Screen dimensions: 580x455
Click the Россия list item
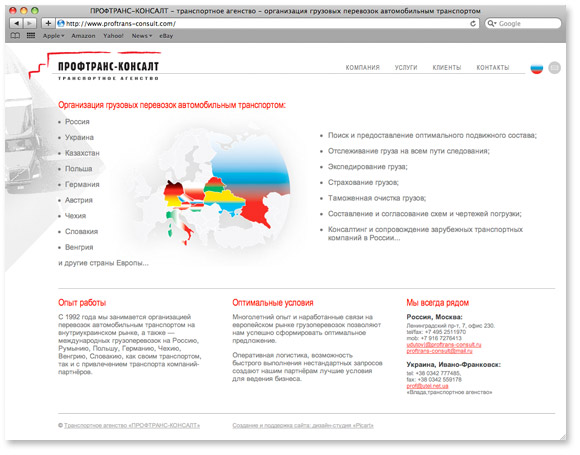(77, 122)
